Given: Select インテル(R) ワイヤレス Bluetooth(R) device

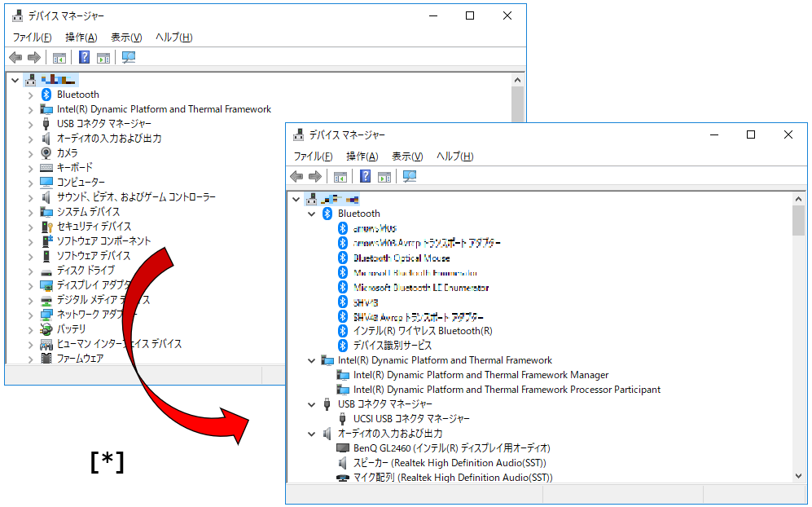Looking at the screenshot, I should click(423, 331).
